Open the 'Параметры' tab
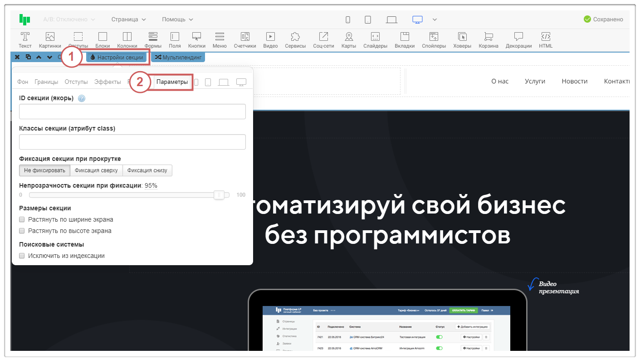This screenshot has height=364, width=640. 172,82
